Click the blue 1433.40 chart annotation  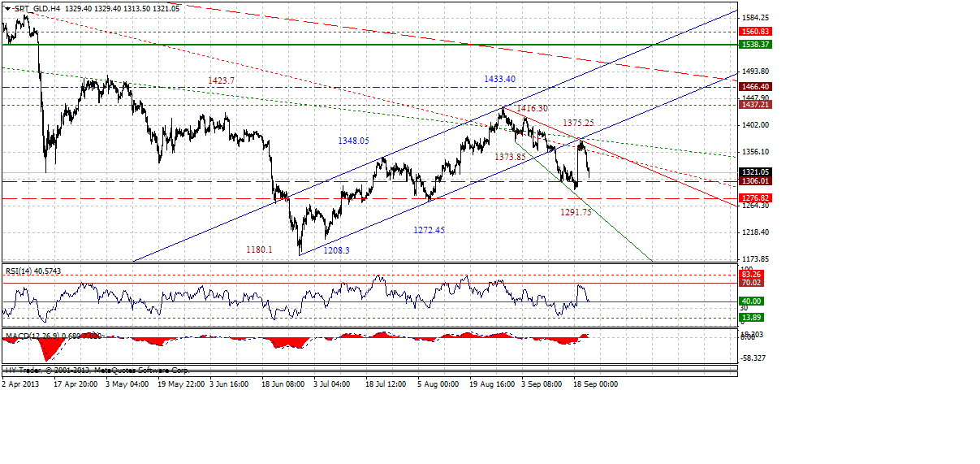point(499,79)
